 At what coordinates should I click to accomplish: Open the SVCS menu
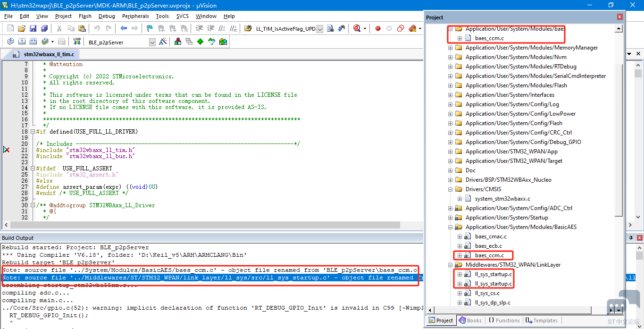(x=183, y=16)
